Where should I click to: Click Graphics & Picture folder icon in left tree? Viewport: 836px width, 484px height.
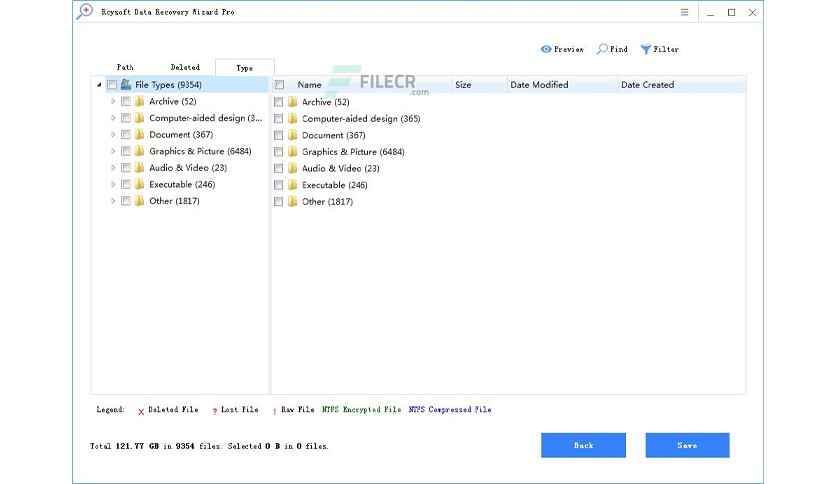point(140,151)
